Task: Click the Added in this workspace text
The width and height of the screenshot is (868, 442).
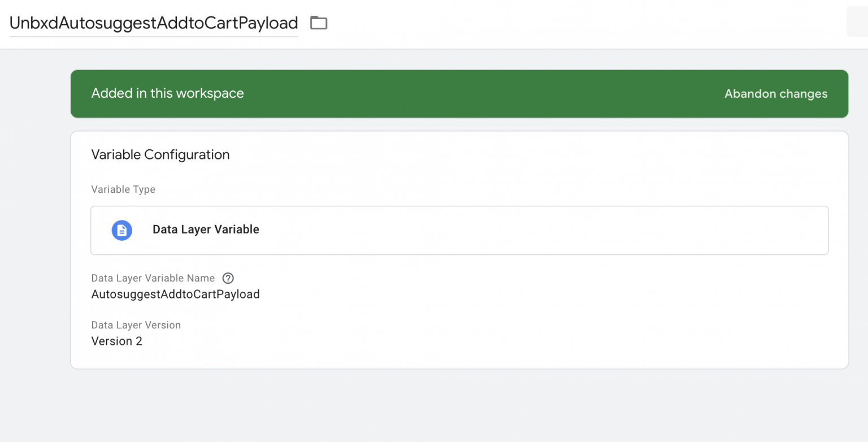Action: (168, 93)
